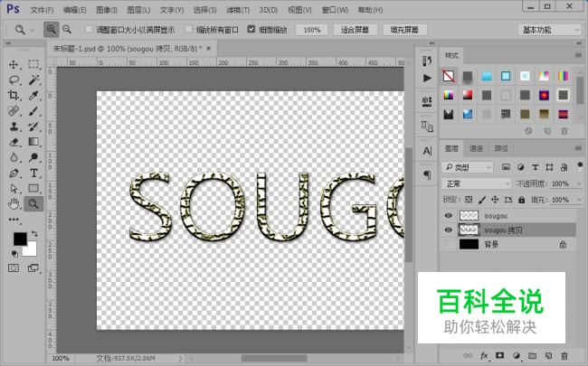Swap foreground and background colors
Screen dimensions: 588x366
click(x=34, y=234)
